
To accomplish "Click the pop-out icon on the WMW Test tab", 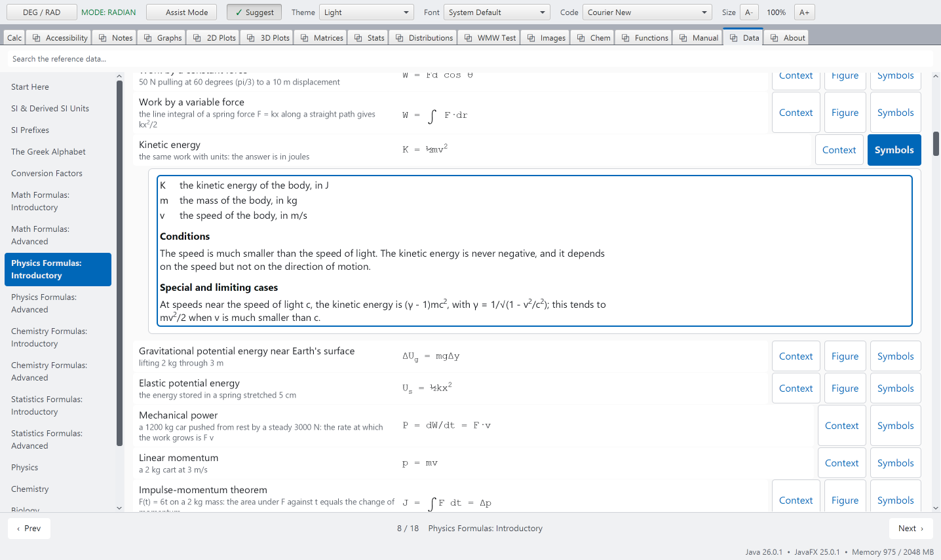I will tap(469, 38).
